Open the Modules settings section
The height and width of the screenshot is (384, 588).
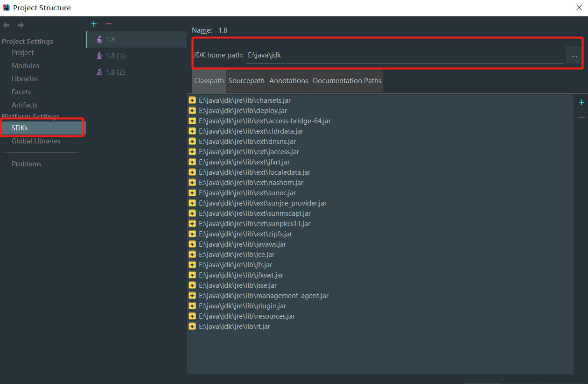pos(25,65)
